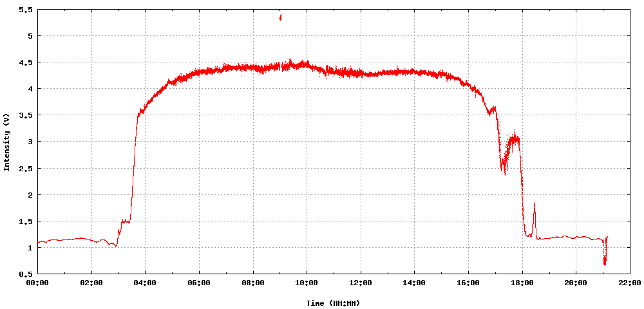Click the "1" intensity tick label
The height and width of the screenshot is (309, 644).
(30, 247)
